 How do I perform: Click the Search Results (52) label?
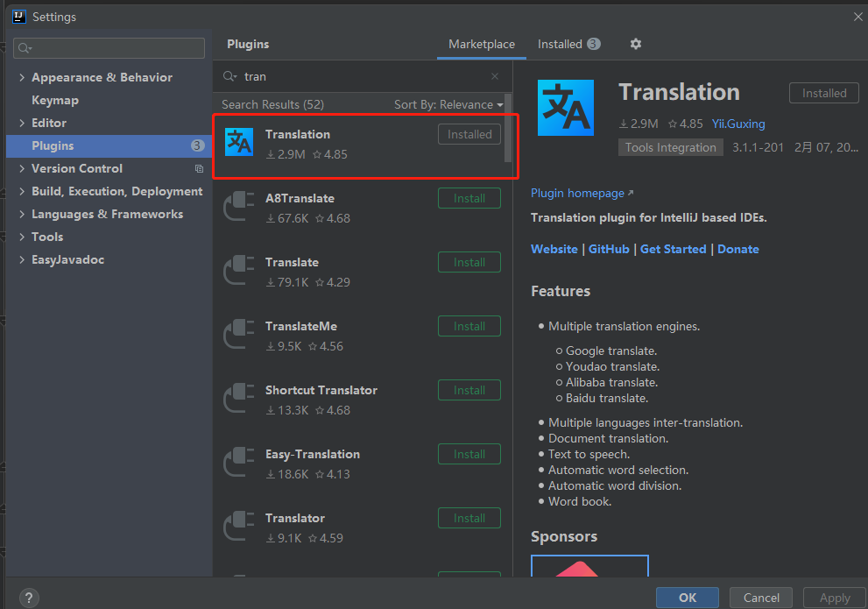click(x=273, y=104)
